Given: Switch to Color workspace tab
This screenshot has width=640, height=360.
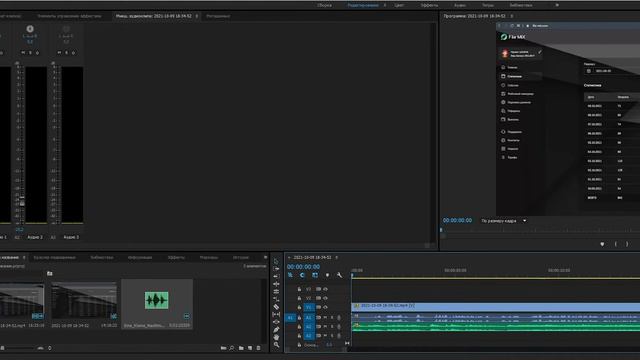Looking at the screenshot, I should [399, 5].
